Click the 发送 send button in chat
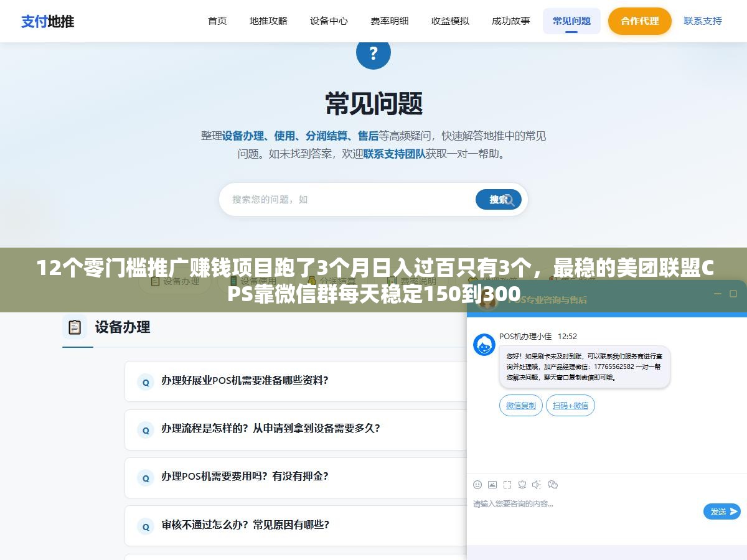Screen dimensions: 747x560 (x=722, y=511)
